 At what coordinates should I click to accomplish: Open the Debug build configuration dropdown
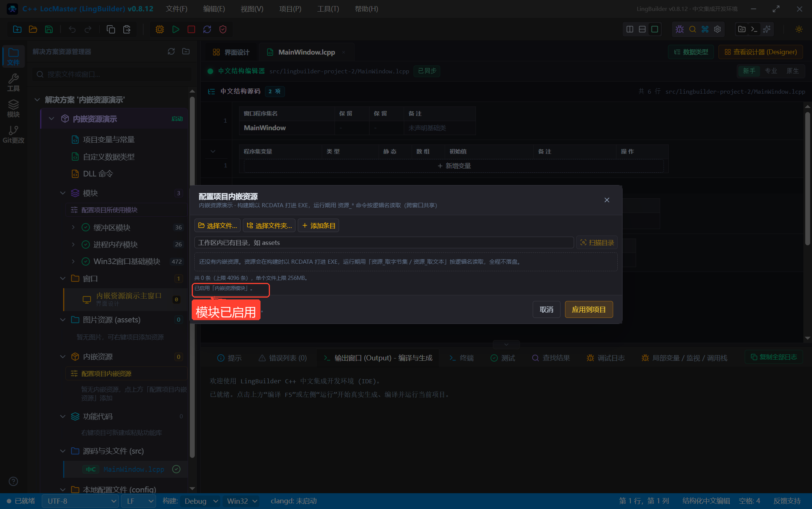coord(201,501)
